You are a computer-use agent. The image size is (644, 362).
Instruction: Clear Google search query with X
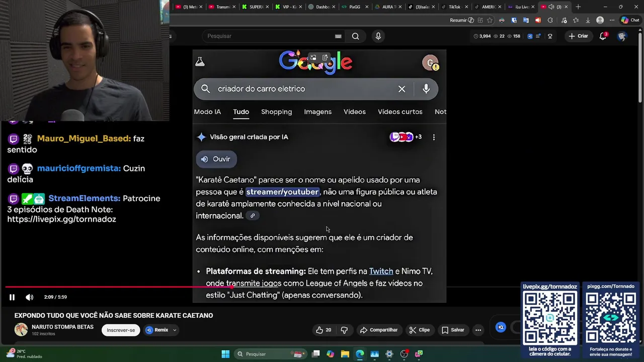(x=401, y=89)
